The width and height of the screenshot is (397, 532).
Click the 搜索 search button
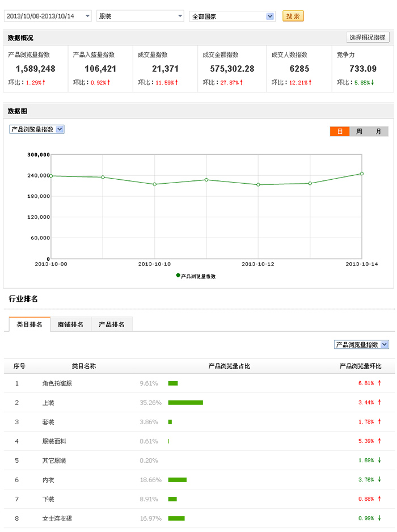[x=293, y=16]
